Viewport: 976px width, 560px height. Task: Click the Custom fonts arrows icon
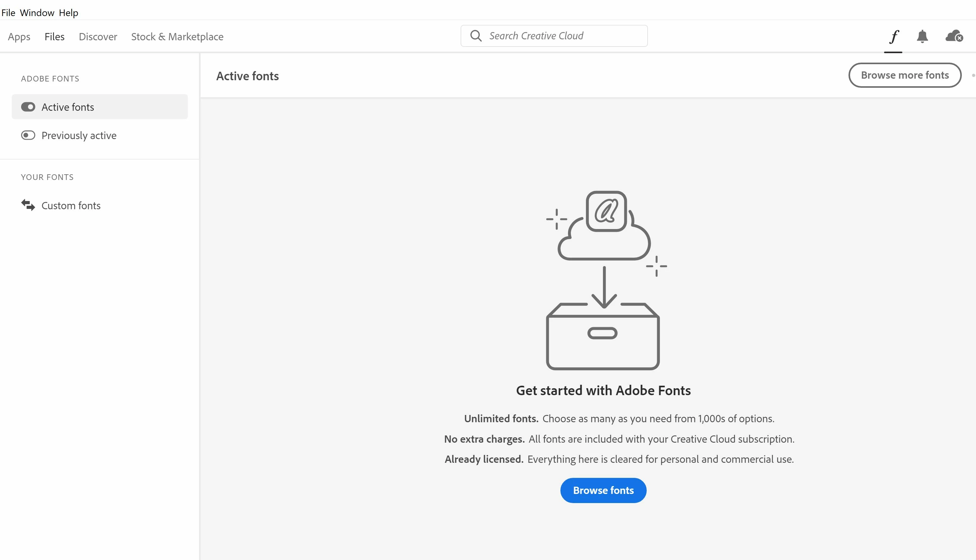click(28, 205)
